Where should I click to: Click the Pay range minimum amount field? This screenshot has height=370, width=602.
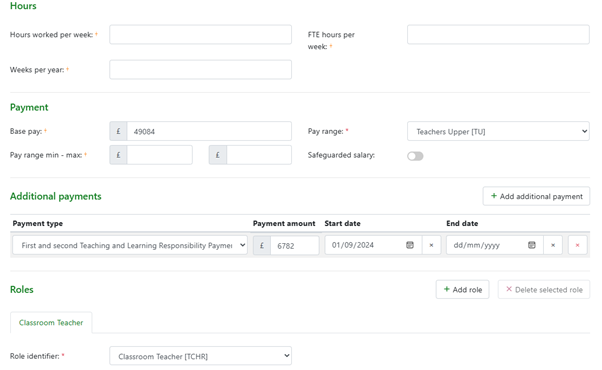(160, 155)
